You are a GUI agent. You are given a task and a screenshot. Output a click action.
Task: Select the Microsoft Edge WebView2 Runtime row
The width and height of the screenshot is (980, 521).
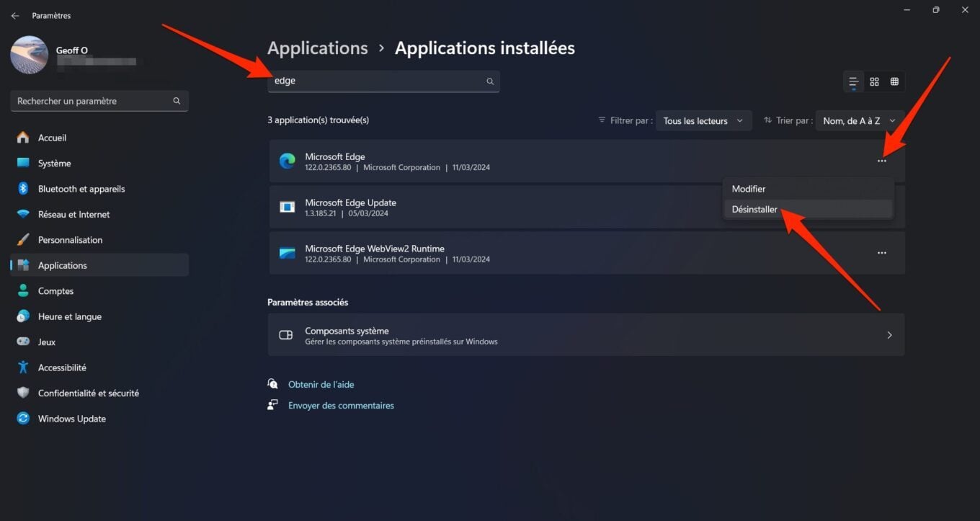pos(587,254)
